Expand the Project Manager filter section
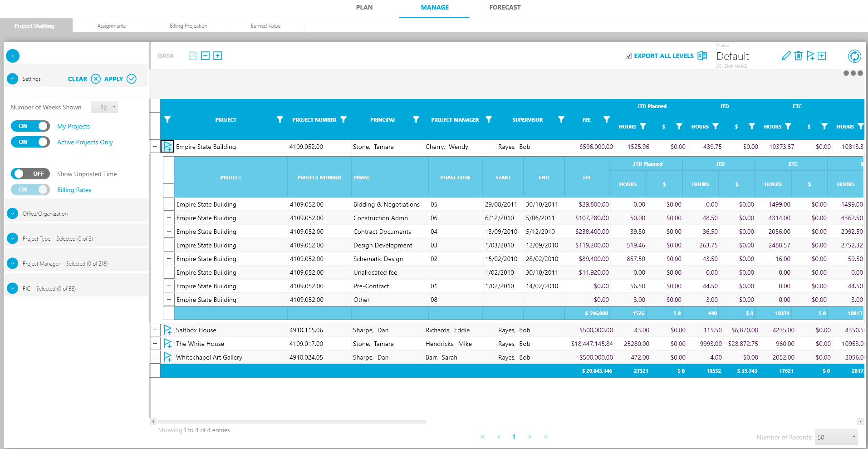Screen dimensions: 868x449 pos(12,263)
